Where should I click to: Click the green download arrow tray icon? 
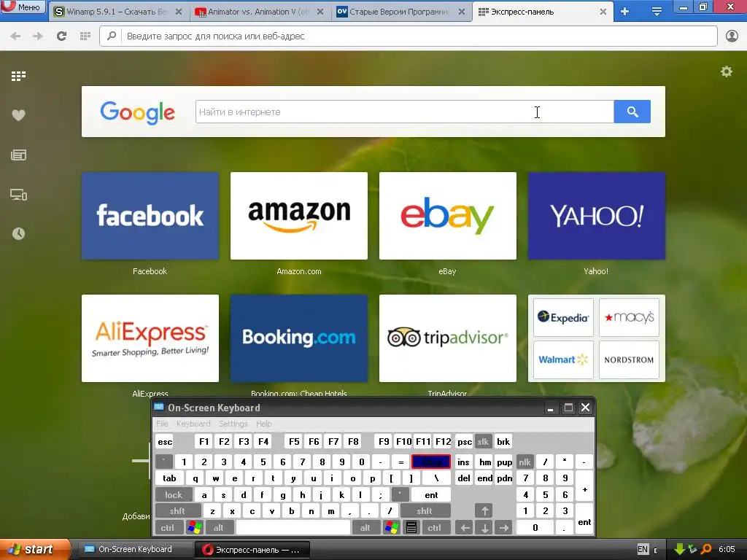679,550
